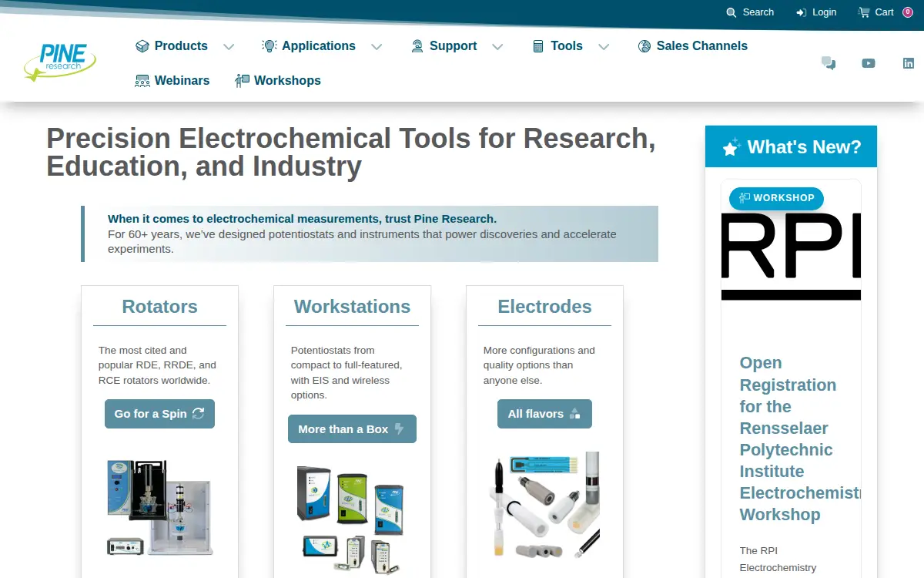The image size is (924, 578).
Task: Click the Applications lightbulb icon
Action: click(269, 46)
